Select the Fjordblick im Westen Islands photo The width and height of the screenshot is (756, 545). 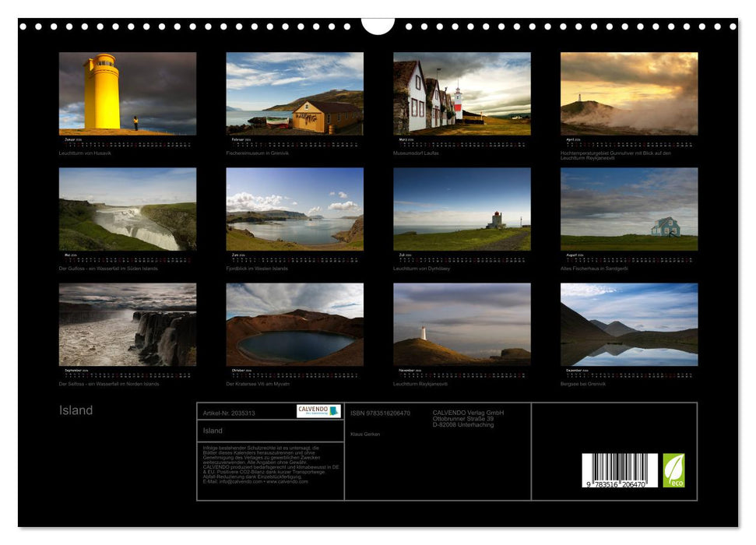(x=294, y=209)
